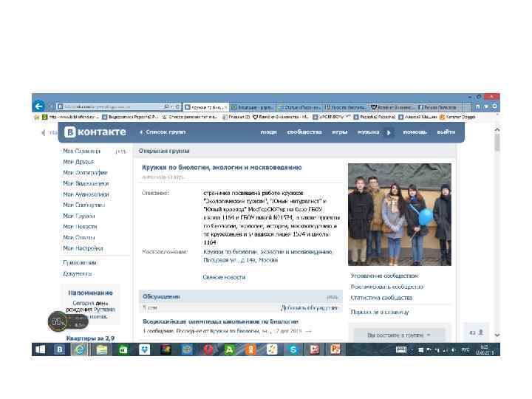Image resolution: width=532 pixels, height=399 pixels.
Task: Open 'Мои Аудиозаписи' in the sidebar
Action: click(86, 194)
